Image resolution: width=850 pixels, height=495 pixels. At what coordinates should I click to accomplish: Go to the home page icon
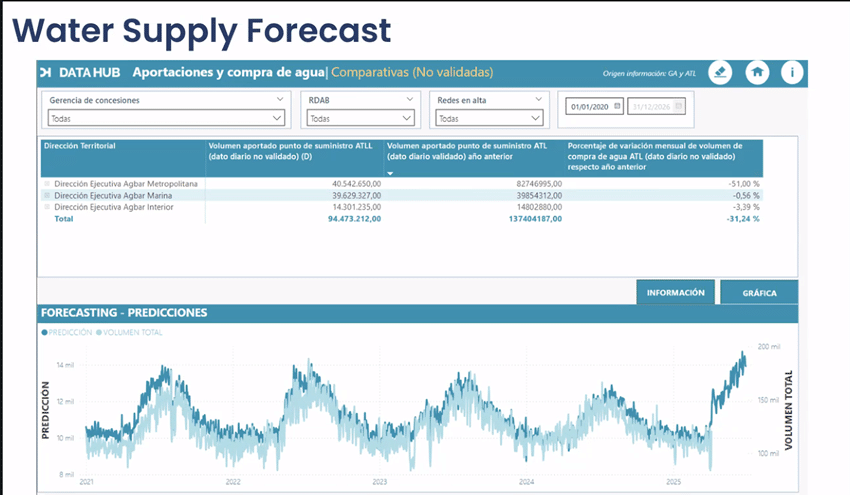point(757,72)
